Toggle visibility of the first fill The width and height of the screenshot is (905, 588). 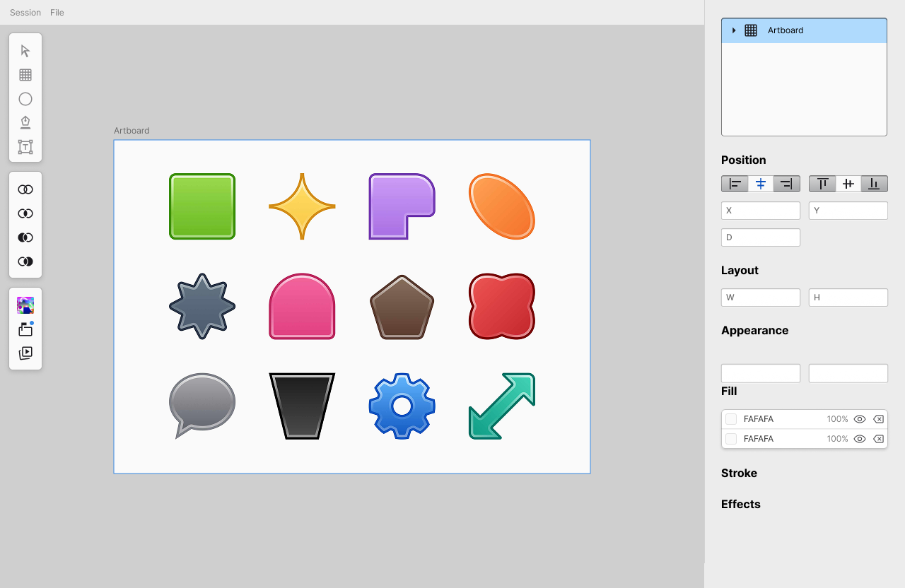pyautogui.click(x=860, y=419)
